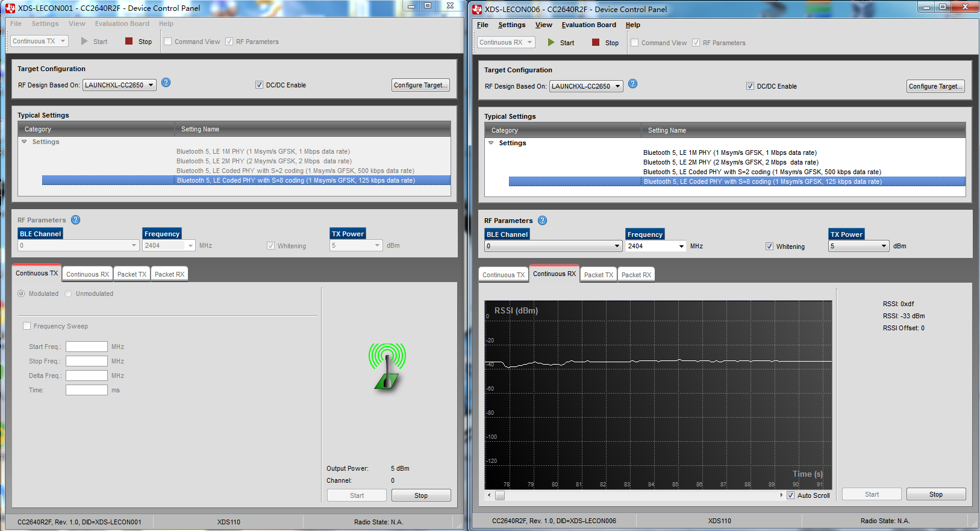Click help icon beside left RF Parameters heading

(x=75, y=220)
